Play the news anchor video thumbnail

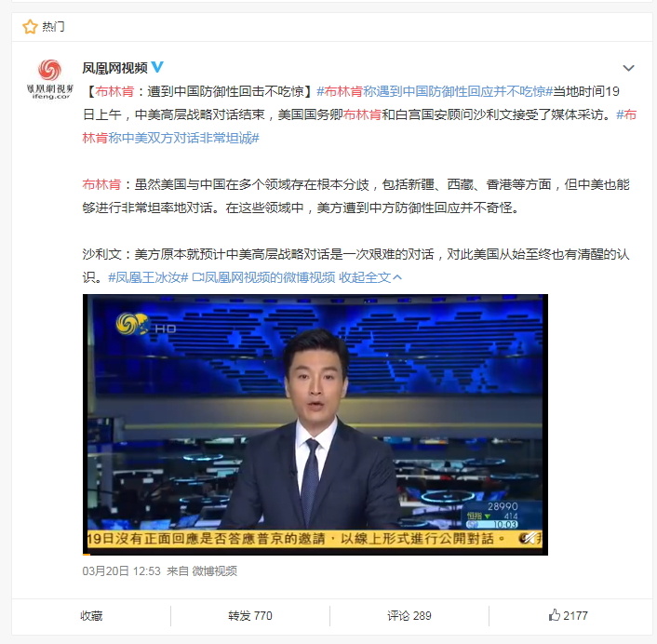click(315, 424)
